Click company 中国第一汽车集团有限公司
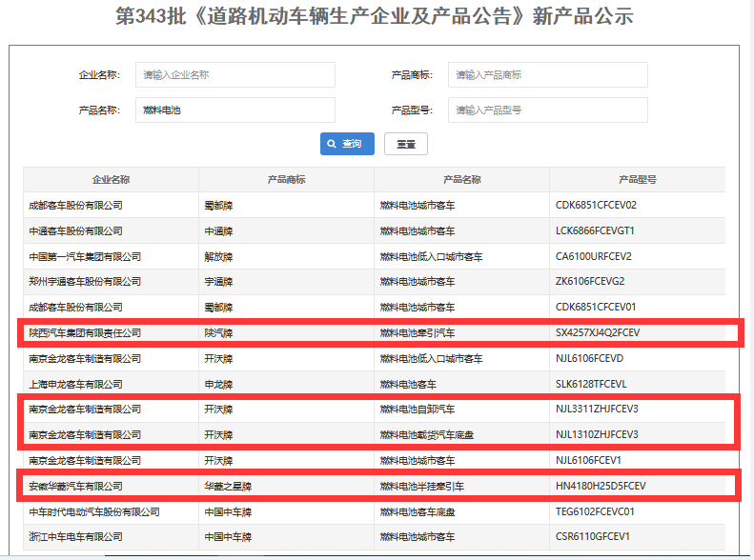 point(85,256)
